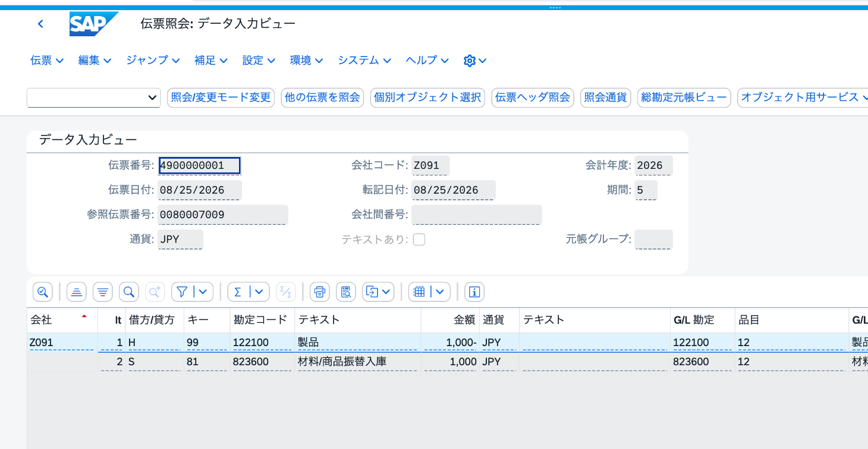Open the システム menu

[x=364, y=60]
